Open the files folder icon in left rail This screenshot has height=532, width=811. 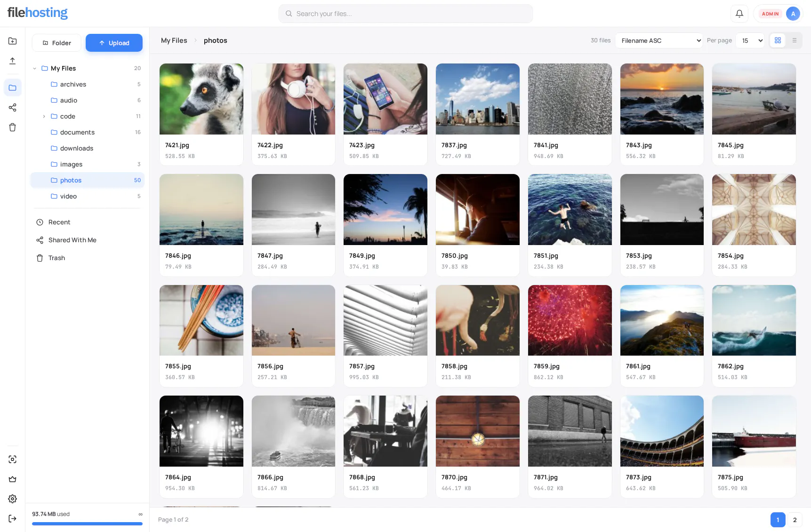(x=13, y=87)
